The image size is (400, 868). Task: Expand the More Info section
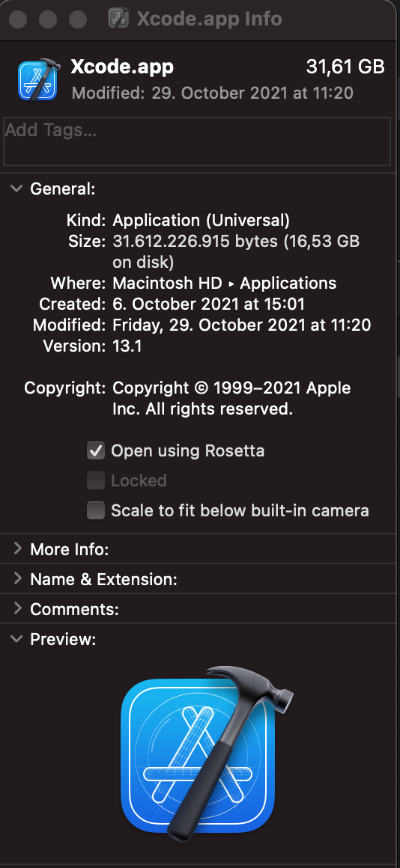point(17,549)
